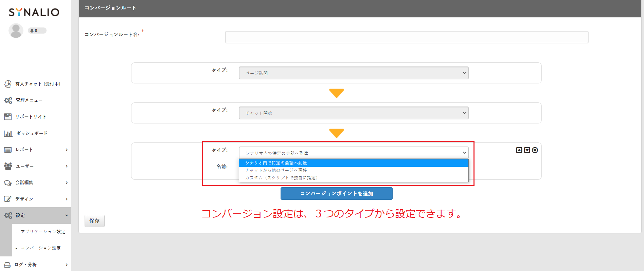The width and height of the screenshot is (644, 271).
Task: Click the サポートサイト page icon
Action: coord(8,117)
